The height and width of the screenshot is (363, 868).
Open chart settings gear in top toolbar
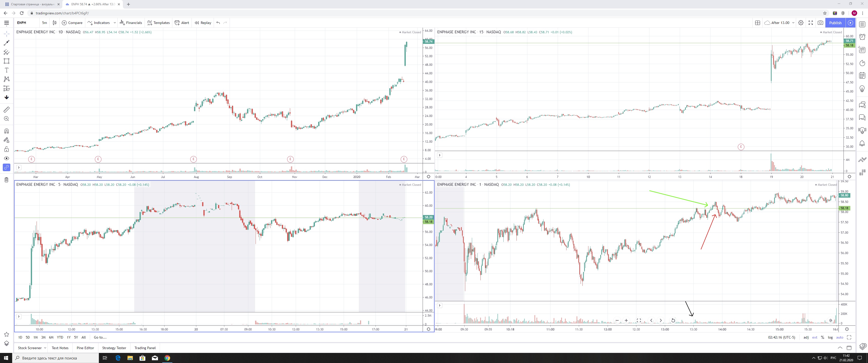pyautogui.click(x=801, y=22)
